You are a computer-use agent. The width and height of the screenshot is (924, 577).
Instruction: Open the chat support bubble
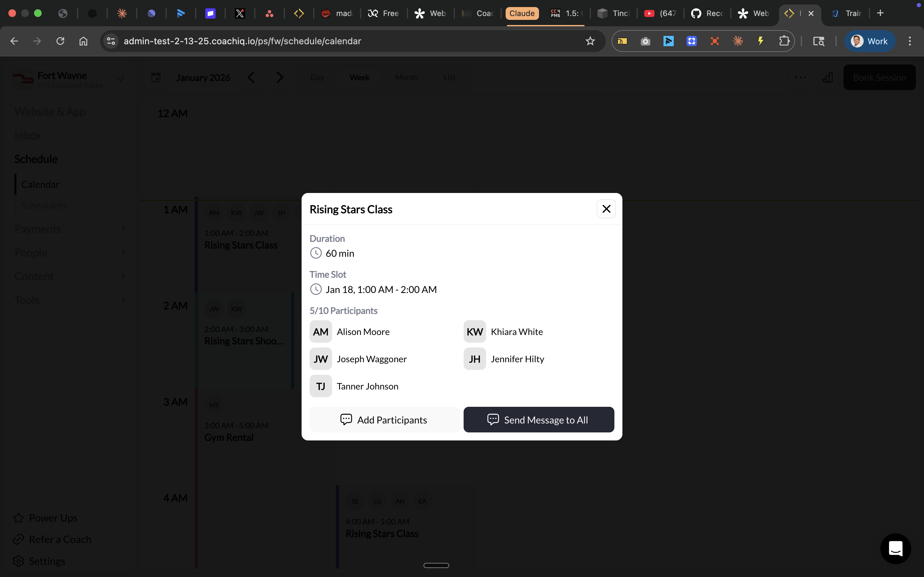coord(895,548)
